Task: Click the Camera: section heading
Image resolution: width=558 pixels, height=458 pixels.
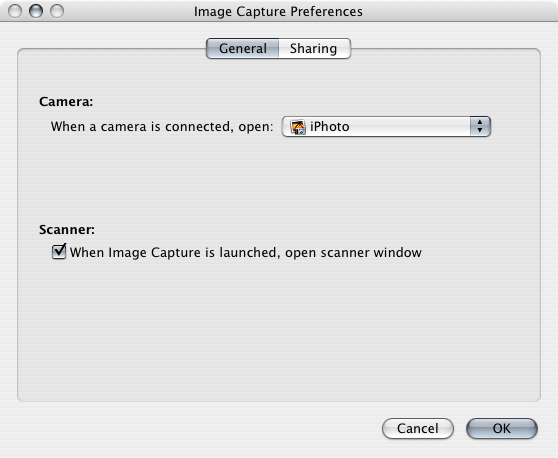Action: tap(66, 101)
